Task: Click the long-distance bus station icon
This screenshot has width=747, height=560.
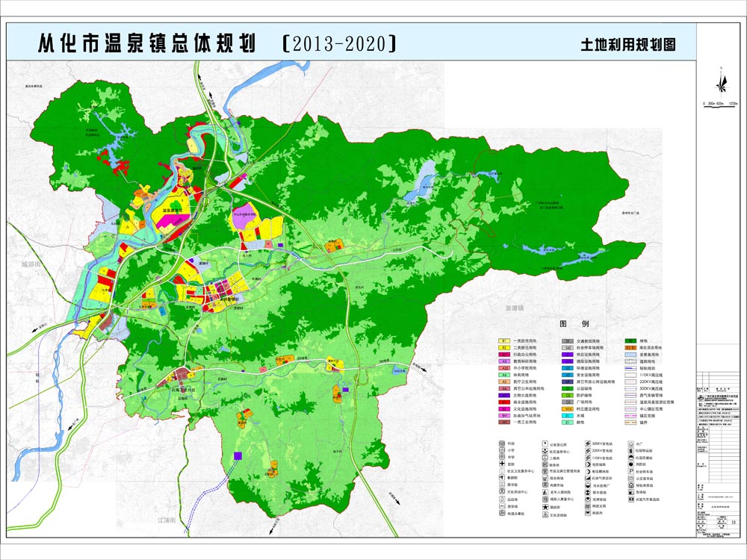Action: tap(631, 500)
